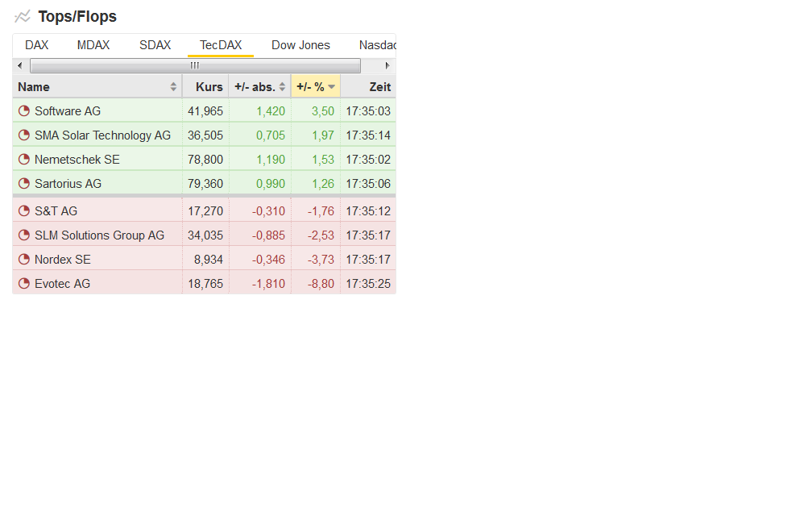Click the scrollbar left arrow
Image resolution: width=812 pixels, height=508 pixels.
[20, 65]
